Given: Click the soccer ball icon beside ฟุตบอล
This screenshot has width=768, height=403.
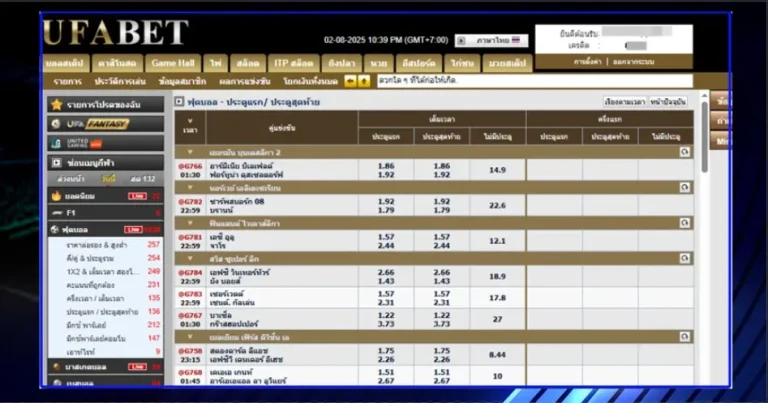Looking at the screenshot, I should pos(57,229).
